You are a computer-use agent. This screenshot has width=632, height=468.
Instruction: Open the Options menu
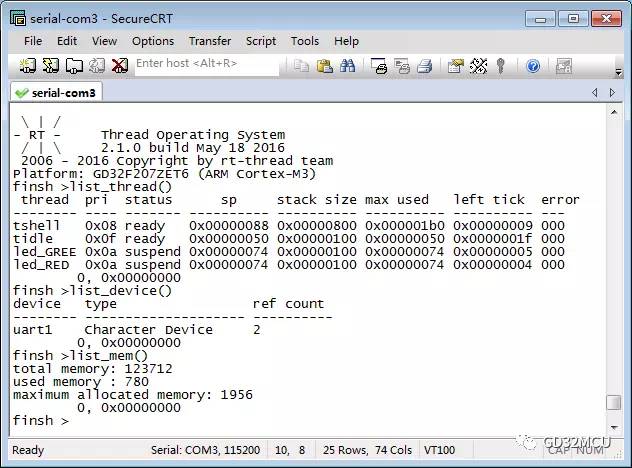click(153, 41)
